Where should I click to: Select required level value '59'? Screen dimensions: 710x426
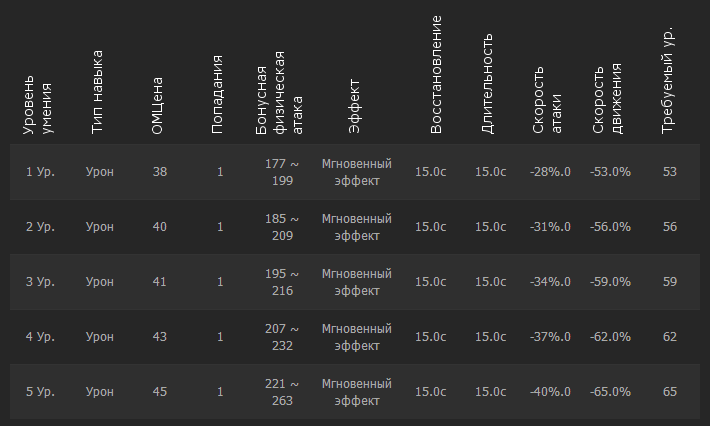point(670,282)
